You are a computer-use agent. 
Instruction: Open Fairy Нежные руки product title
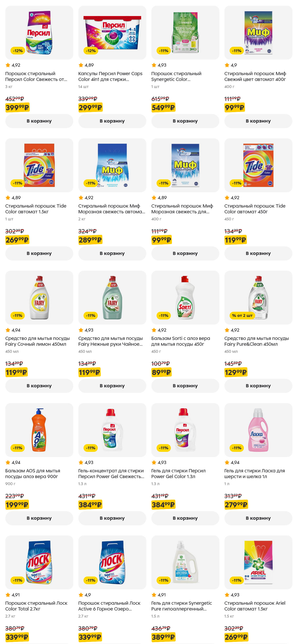pos(110,341)
